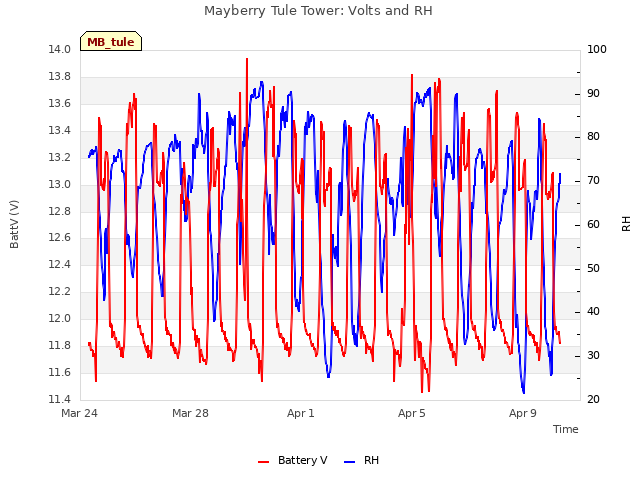This screenshot has height=480, width=640.
Task: Click the 20 RH tick label
Action: (593, 400)
